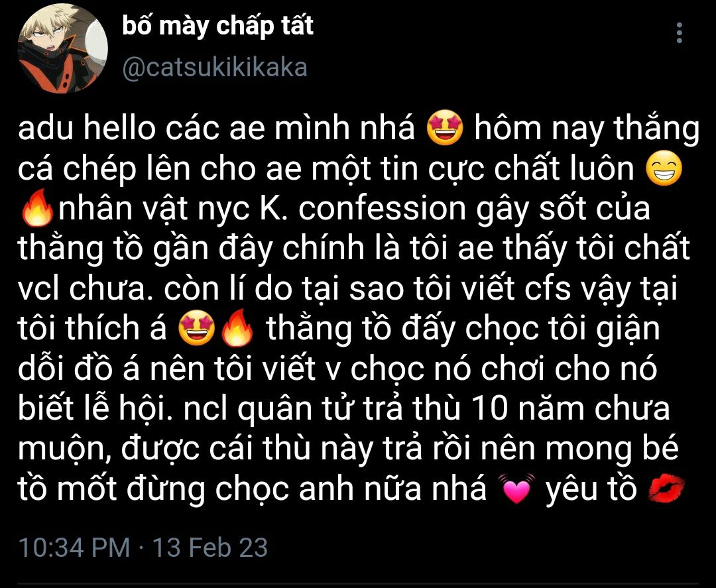Image resolution: width=716 pixels, height=588 pixels.
Task: Open the three-dot more options menu
Action: pos(680,33)
